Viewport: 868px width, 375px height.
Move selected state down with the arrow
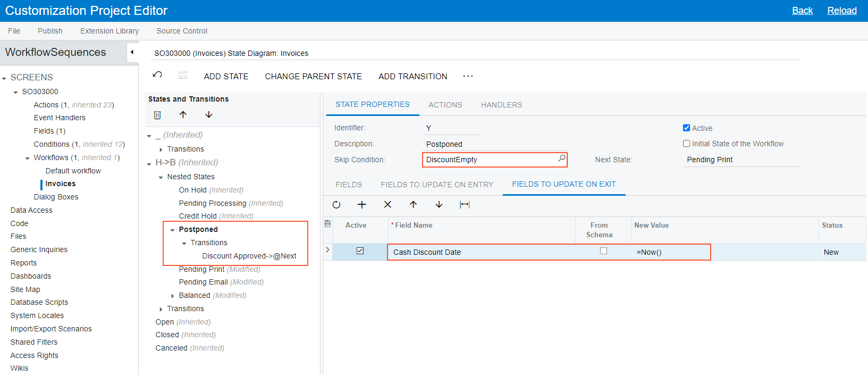coord(209,115)
